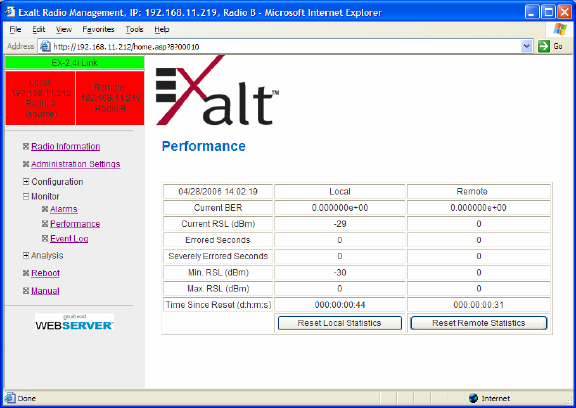
Task: Click the GoAhead WebServer logo
Action: pyautogui.click(x=74, y=322)
